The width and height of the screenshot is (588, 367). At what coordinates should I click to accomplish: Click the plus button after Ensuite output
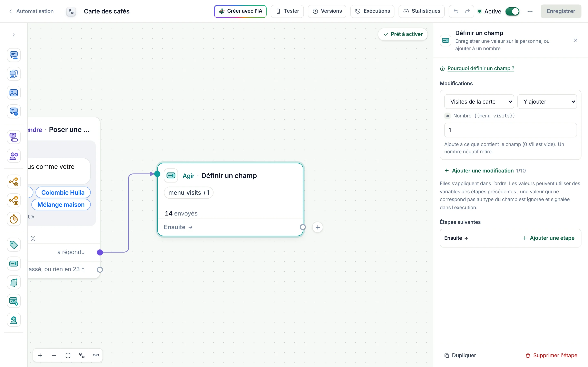(x=317, y=227)
